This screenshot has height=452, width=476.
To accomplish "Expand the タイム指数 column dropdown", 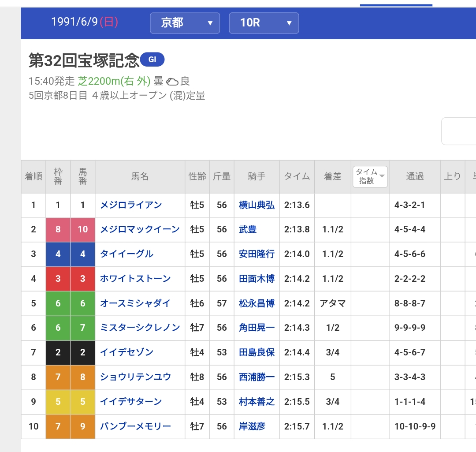I will [370, 176].
